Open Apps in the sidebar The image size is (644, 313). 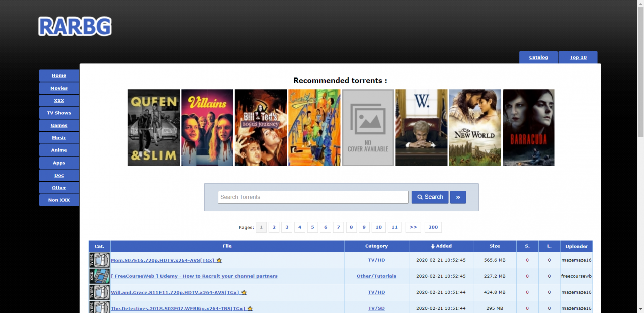pos(59,163)
